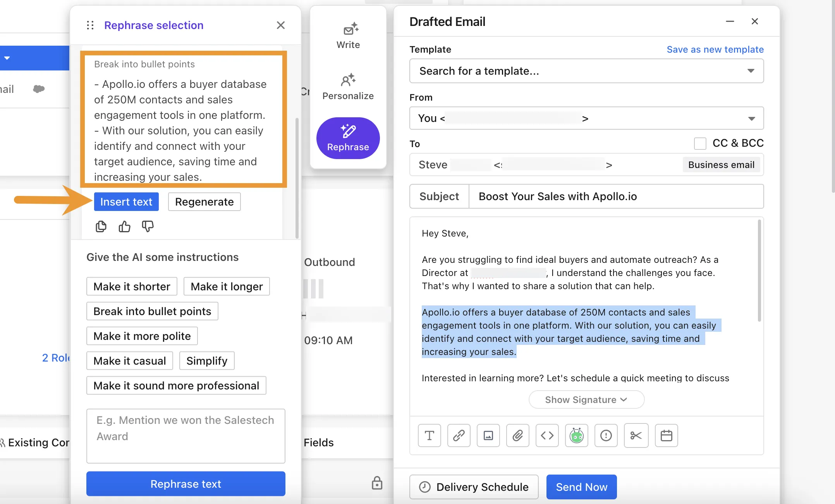Click the attach file paperclip icon
The width and height of the screenshot is (835, 504).
click(517, 435)
